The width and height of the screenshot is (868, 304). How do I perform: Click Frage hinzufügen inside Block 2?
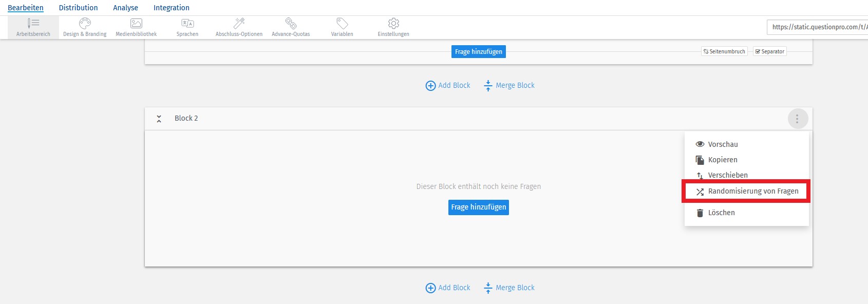(x=479, y=207)
